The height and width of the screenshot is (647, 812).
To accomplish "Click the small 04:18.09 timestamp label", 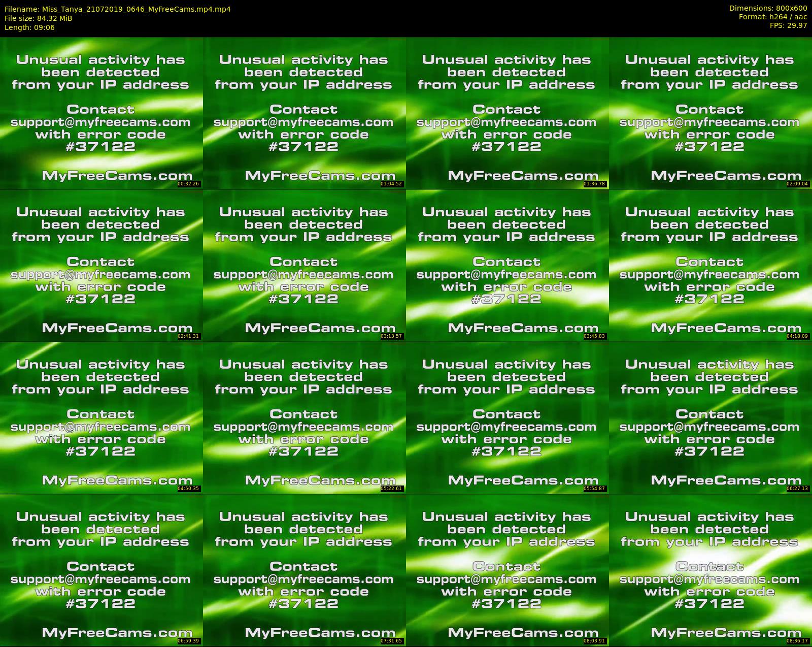I will pyautogui.click(x=798, y=336).
